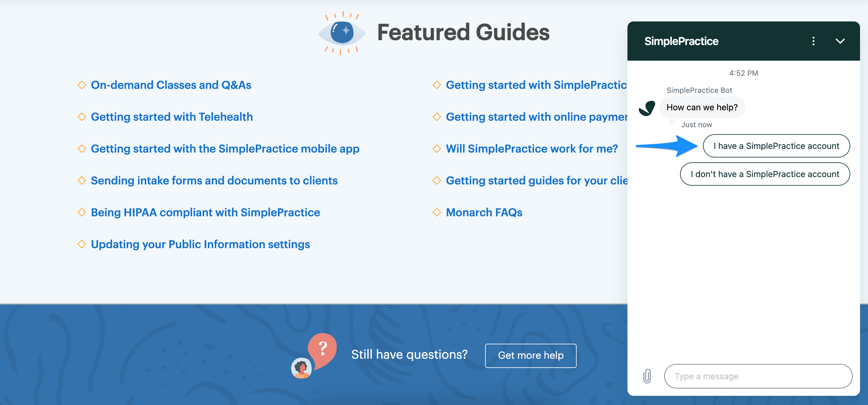
Task: Open Getting started with Telehealth link
Action: click(x=172, y=117)
